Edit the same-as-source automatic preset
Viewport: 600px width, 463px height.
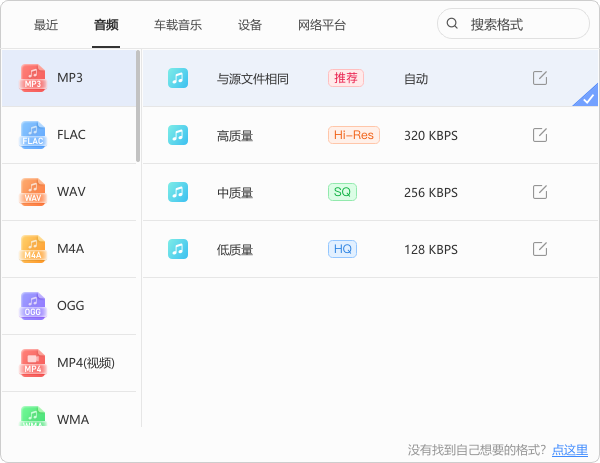(540, 78)
